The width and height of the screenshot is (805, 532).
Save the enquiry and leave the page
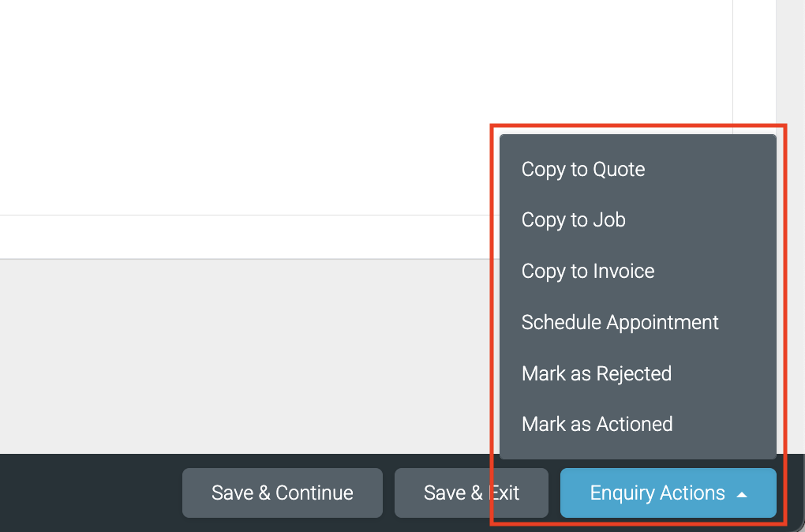coord(471,493)
